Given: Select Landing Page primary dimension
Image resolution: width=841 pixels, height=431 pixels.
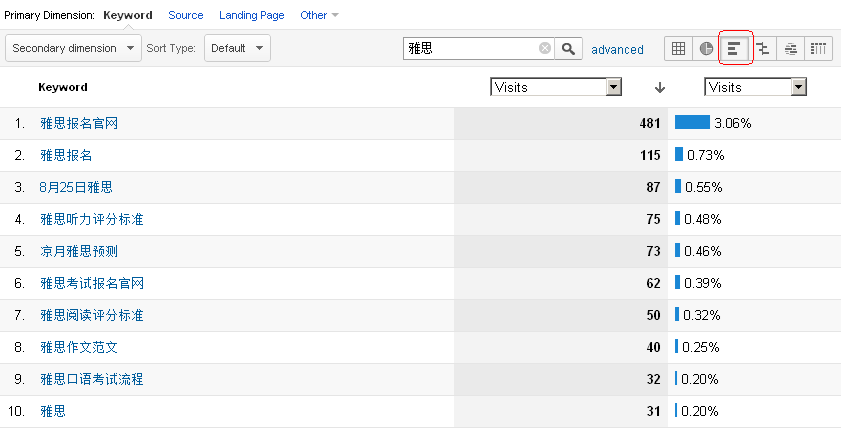Looking at the screenshot, I should pyautogui.click(x=252, y=16).
